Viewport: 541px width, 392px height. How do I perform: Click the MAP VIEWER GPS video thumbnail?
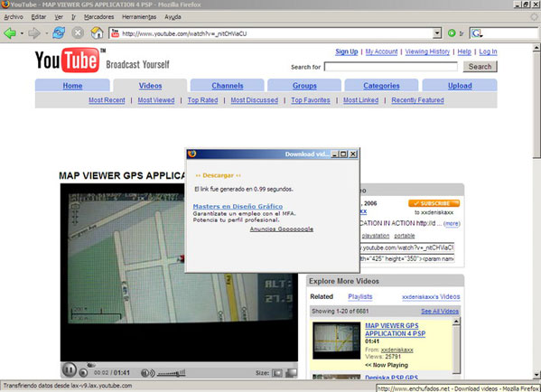point(336,341)
